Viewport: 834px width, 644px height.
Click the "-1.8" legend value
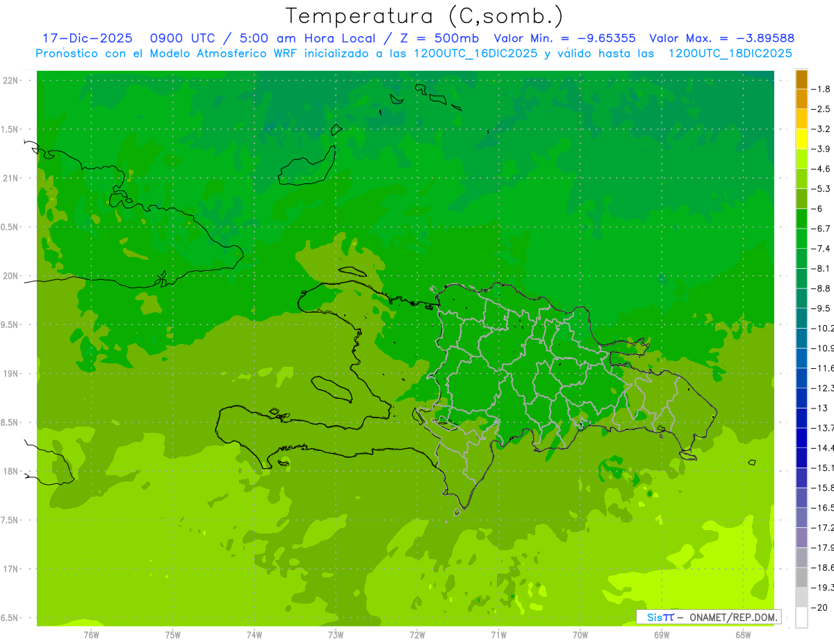pos(821,89)
